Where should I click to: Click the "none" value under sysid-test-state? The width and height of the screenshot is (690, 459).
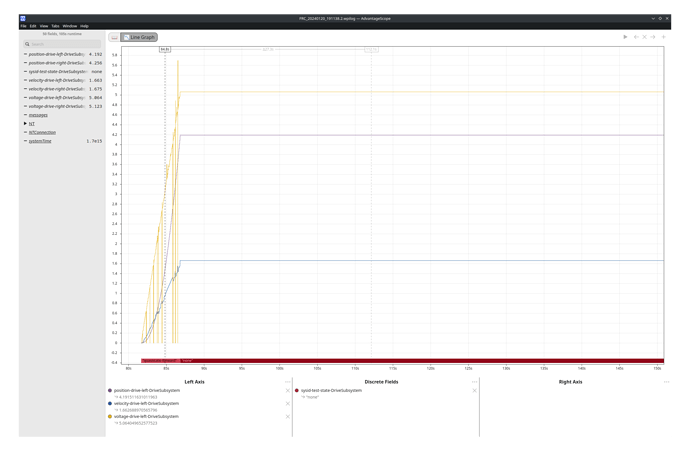click(312, 397)
